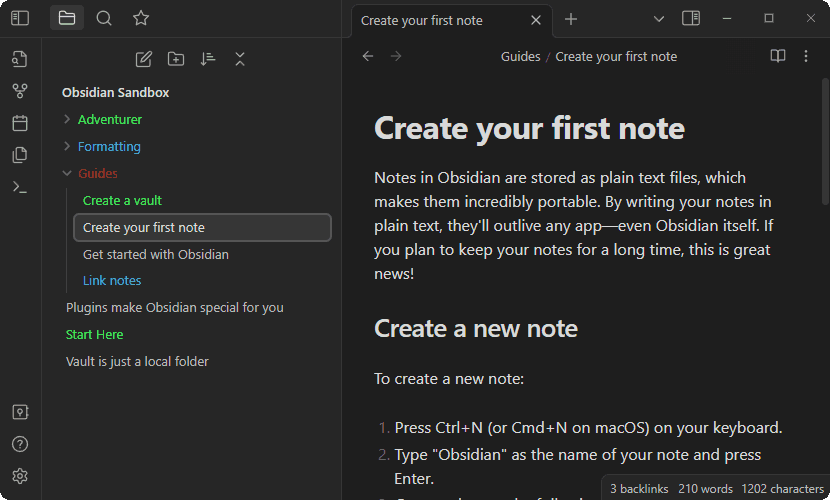Open Create your first note in explorer
This screenshot has width=830, height=500.
coord(202,228)
